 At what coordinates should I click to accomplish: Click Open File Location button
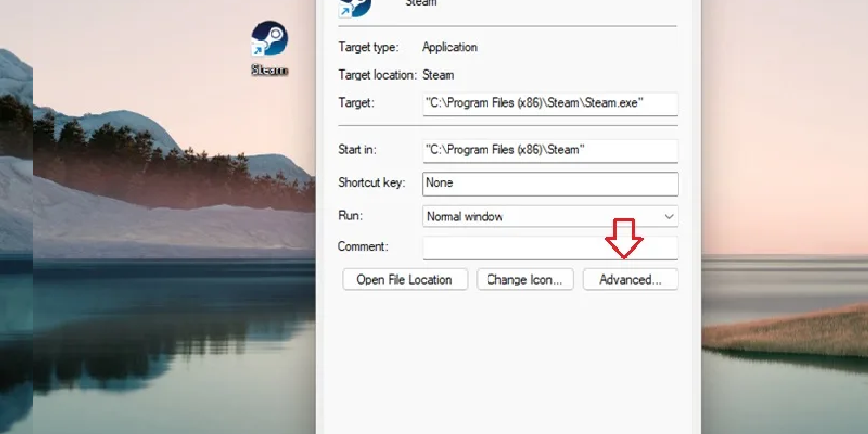[405, 280]
